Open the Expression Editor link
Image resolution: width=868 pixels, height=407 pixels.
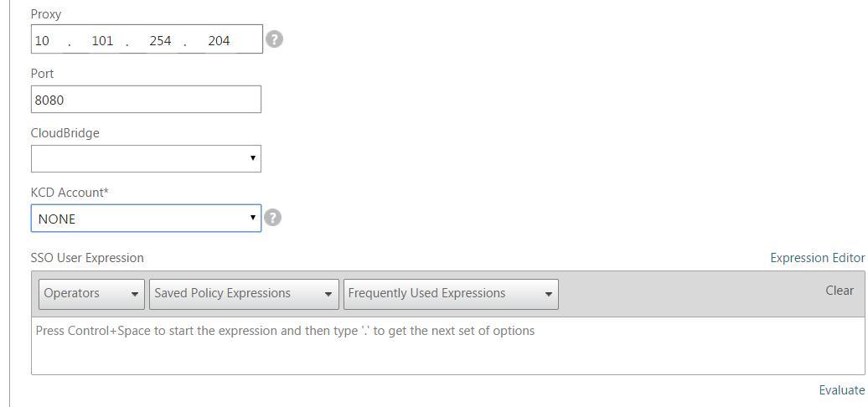817,258
